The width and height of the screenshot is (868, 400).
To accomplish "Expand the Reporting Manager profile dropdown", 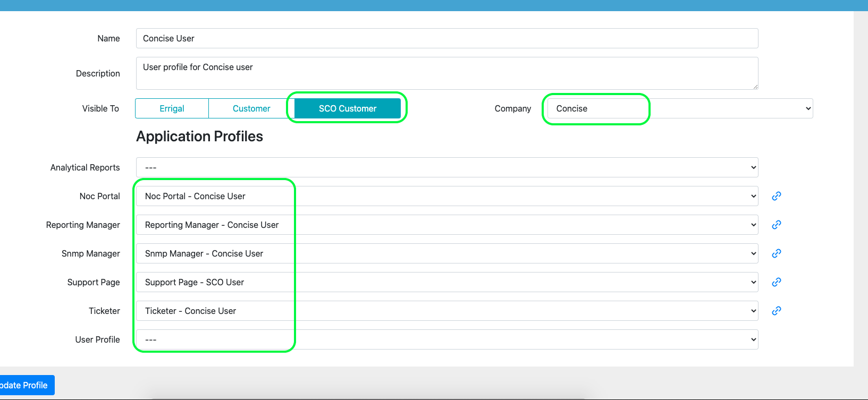I will [x=446, y=225].
